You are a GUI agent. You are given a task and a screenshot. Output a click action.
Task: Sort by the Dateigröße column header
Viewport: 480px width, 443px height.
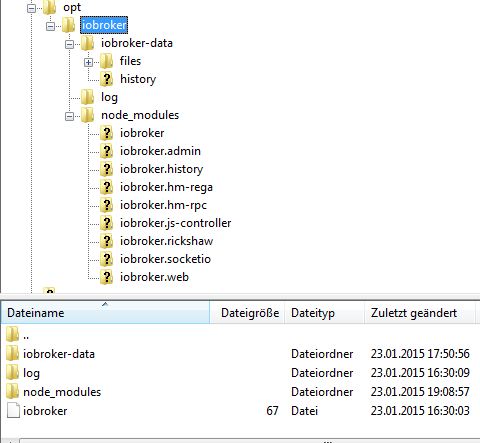pyautogui.click(x=247, y=312)
